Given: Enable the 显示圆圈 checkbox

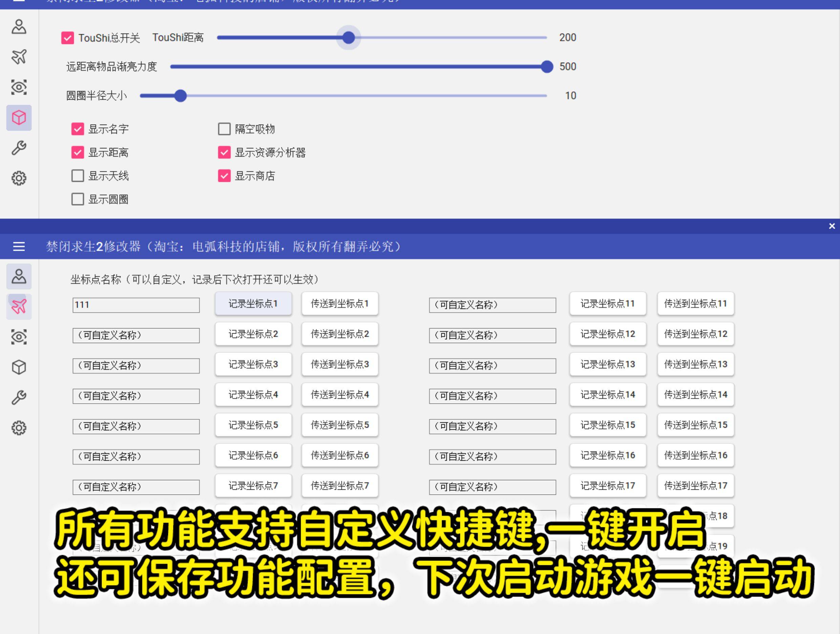Looking at the screenshot, I should [78, 199].
